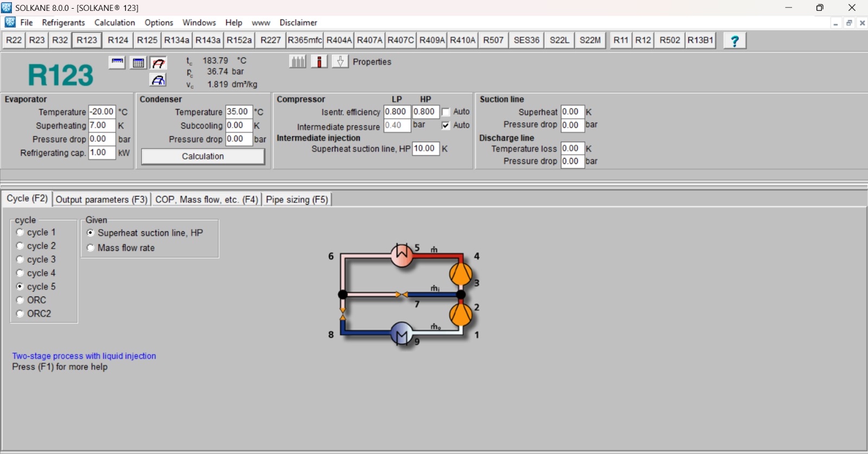Choose the cycle 3 option
This screenshot has width=868, height=454.
pyautogui.click(x=20, y=260)
